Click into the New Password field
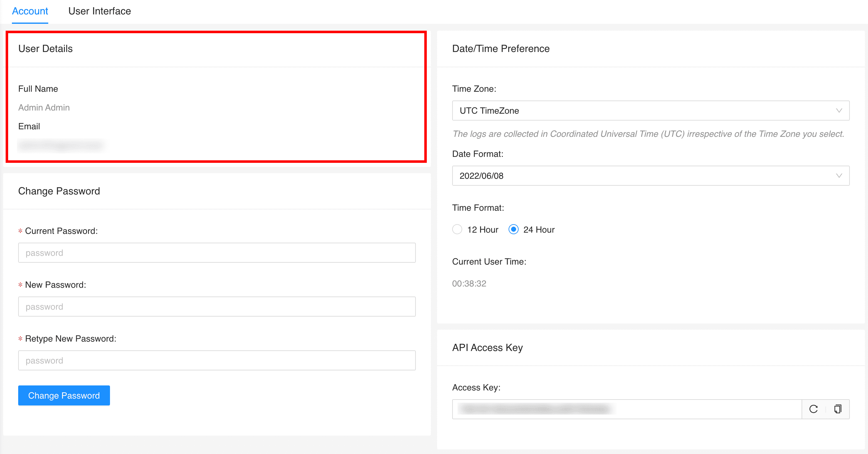 tap(217, 307)
